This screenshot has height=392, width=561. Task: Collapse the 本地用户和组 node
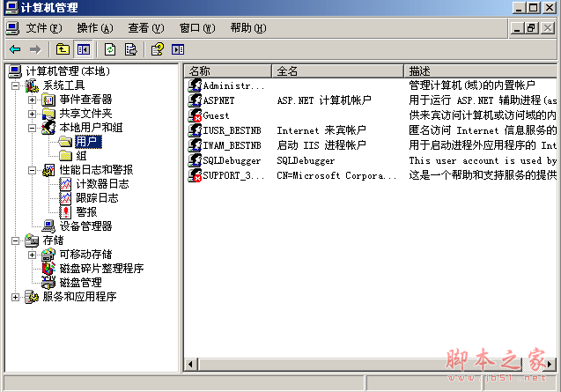tap(33, 128)
